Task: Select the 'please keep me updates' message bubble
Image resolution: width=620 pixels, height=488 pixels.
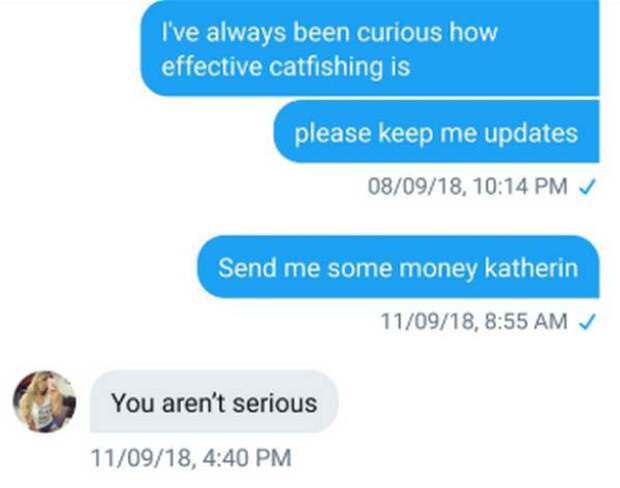Action: pyautogui.click(x=436, y=132)
